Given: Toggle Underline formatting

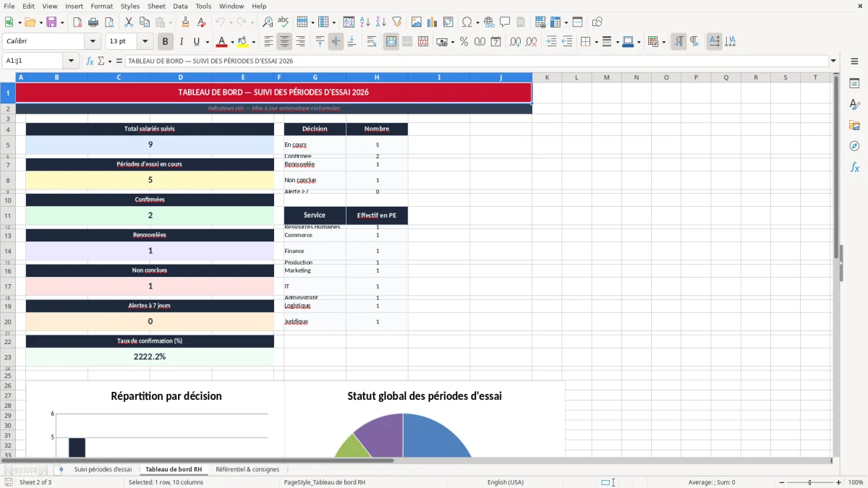Looking at the screenshot, I should [197, 42].
